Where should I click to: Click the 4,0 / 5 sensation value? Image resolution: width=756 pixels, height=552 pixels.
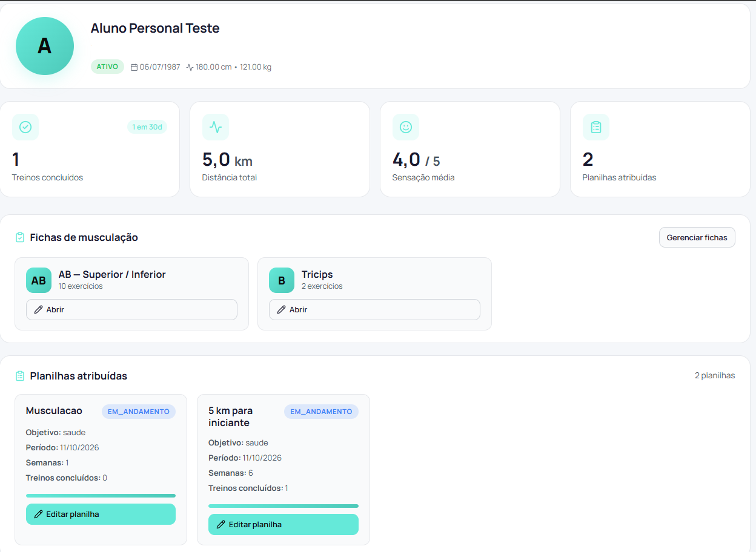[416, 160]
